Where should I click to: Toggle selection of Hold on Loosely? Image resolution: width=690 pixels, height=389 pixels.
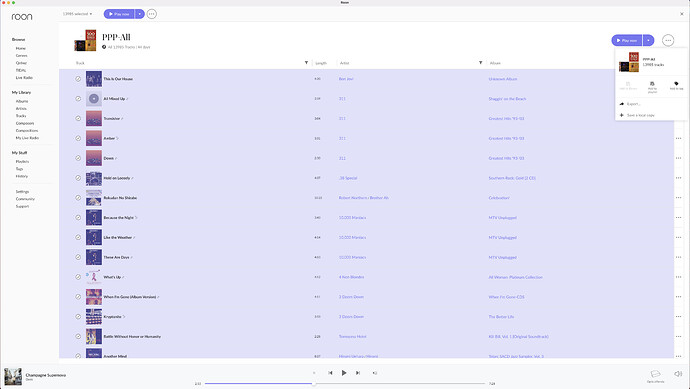pyautogui.click(x=78, y=178)
